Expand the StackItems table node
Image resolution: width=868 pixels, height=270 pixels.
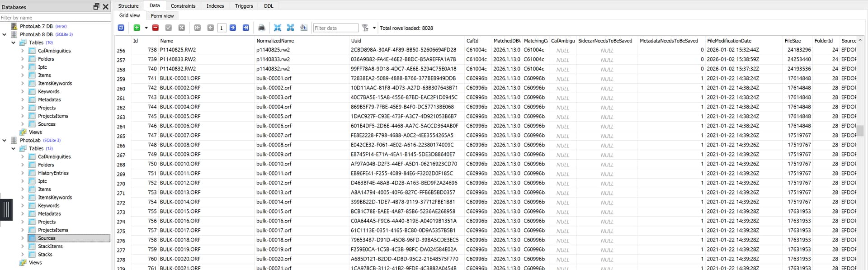point(23,246)
